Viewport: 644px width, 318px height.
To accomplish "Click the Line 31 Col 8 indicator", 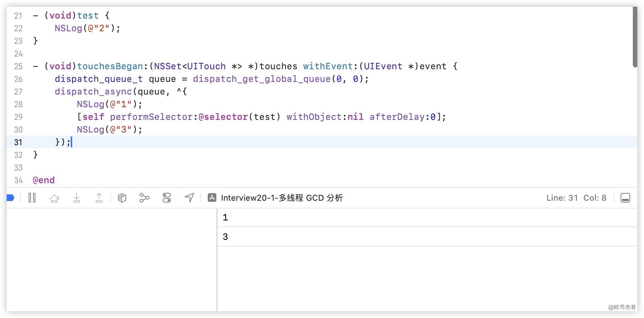I will (x=576, y=198).
